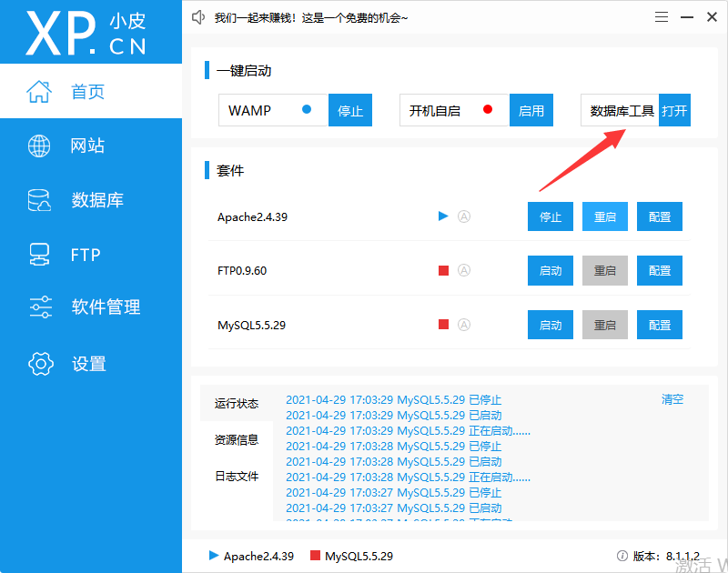Open the 数据库 section
728x573 pixels.
tap(91, 200)
